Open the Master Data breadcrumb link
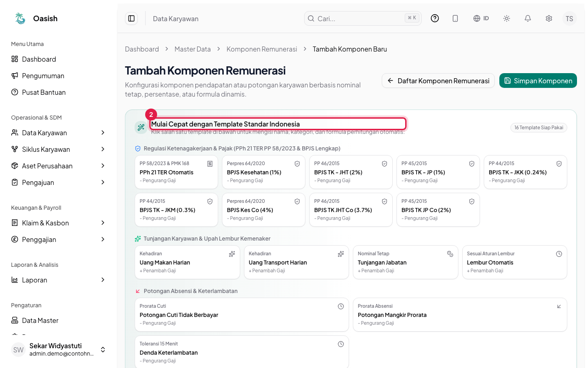588x368 pixels. [192, 49]
